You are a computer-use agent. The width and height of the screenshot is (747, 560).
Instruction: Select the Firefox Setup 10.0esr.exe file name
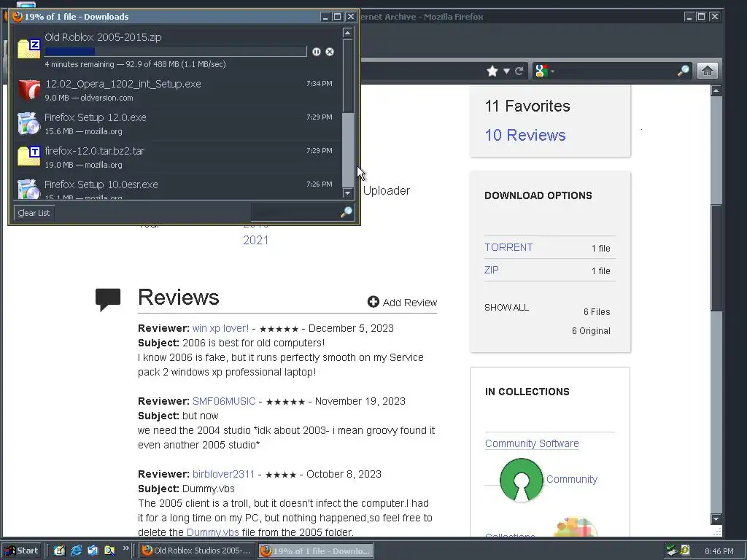click(x=101, y=184)
